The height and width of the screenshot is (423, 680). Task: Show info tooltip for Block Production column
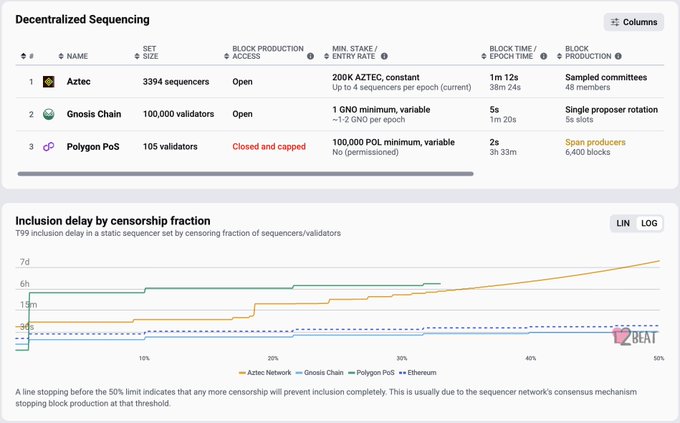618,56
